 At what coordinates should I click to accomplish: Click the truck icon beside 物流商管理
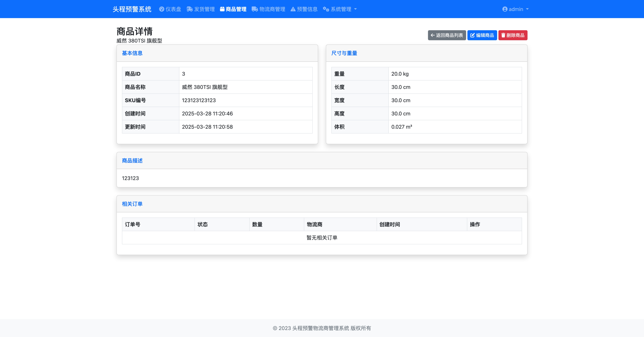[255, 9]
